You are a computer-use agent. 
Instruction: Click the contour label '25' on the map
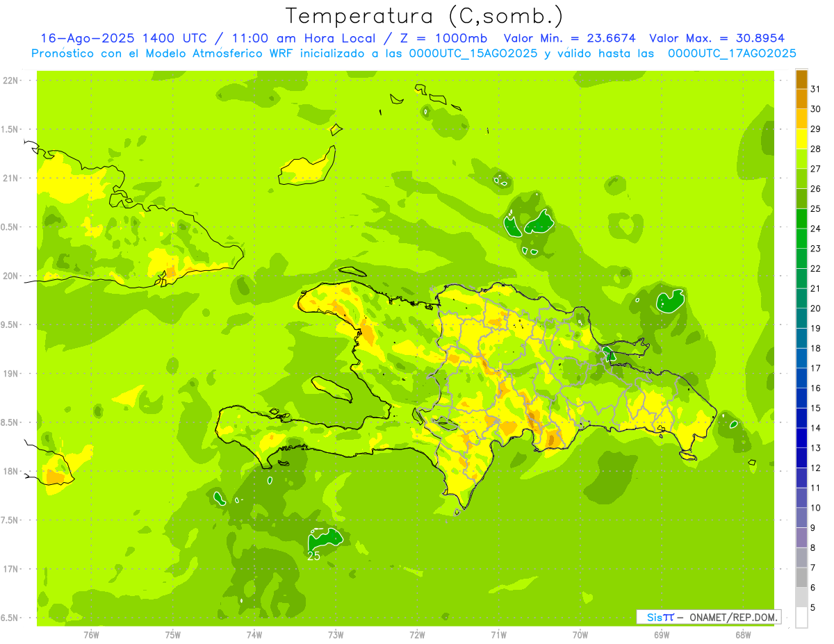tap(313, 556)
